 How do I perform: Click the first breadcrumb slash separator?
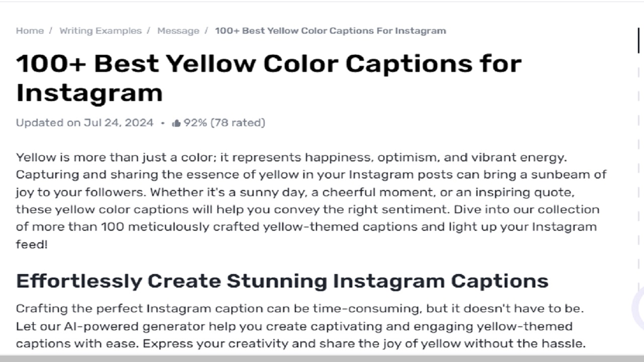tap(50, 31)
